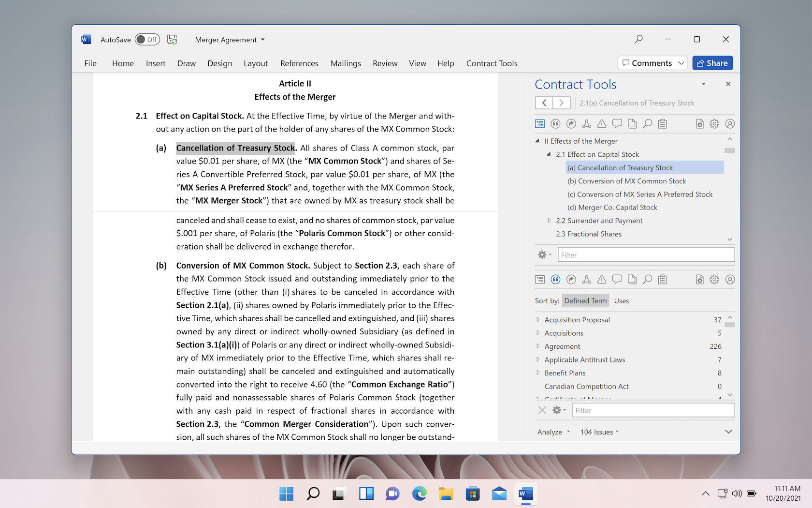The width and height of the screenshot is (812, 508).
Task: Click active defined terms icon in lower toolbar
Action: (x=555, y=279)
